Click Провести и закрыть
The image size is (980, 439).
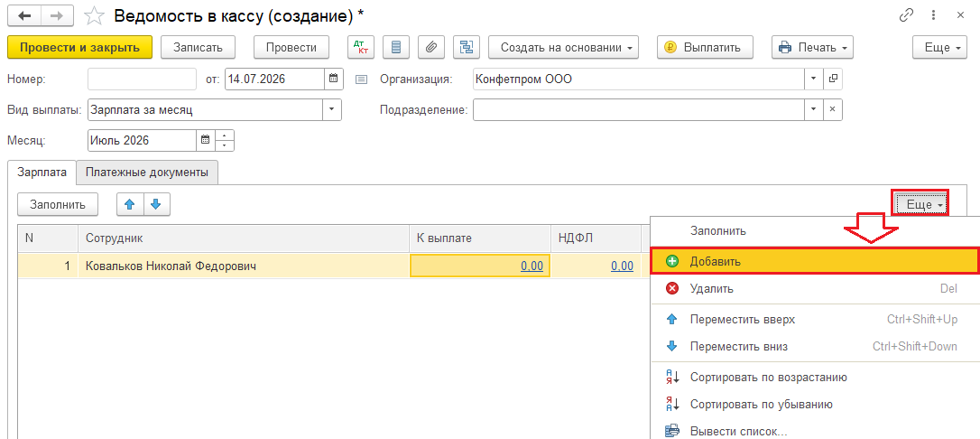pos(80,48)
